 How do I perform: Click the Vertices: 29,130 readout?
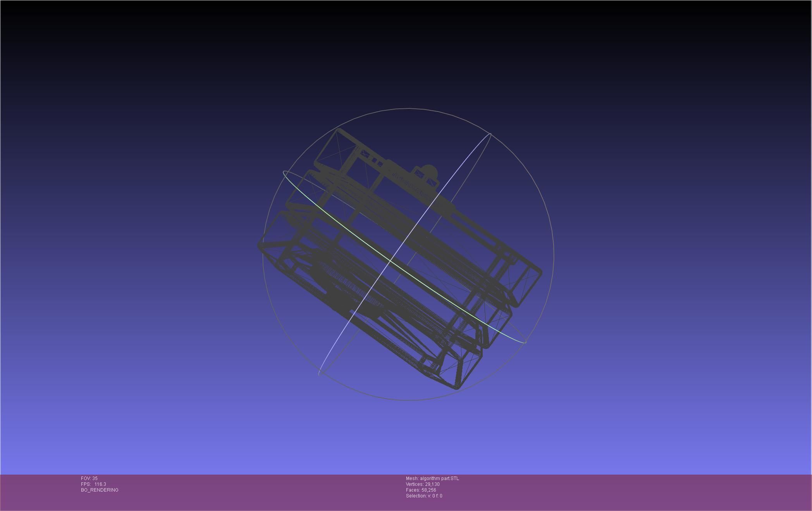(423, 484)
